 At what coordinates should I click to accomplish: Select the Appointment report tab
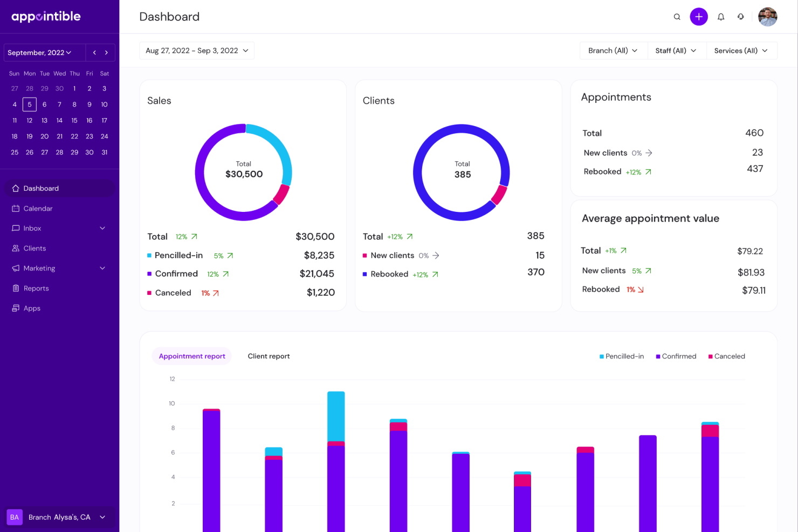tap(192, 356)
